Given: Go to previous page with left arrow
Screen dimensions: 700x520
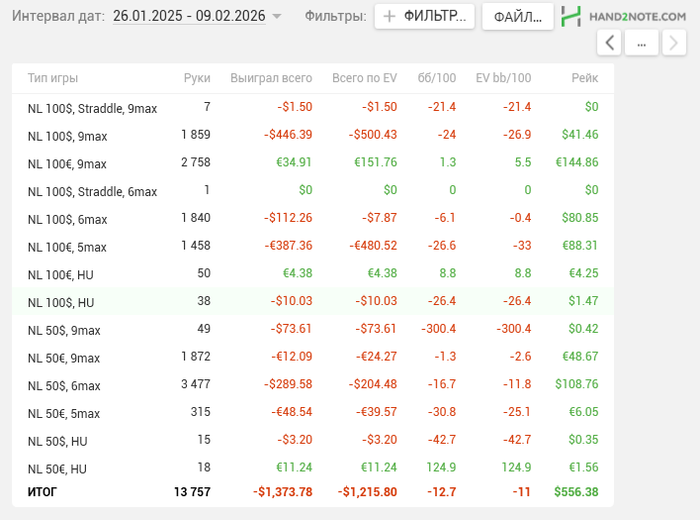Looking at the screenshot, I should [610, 42].
